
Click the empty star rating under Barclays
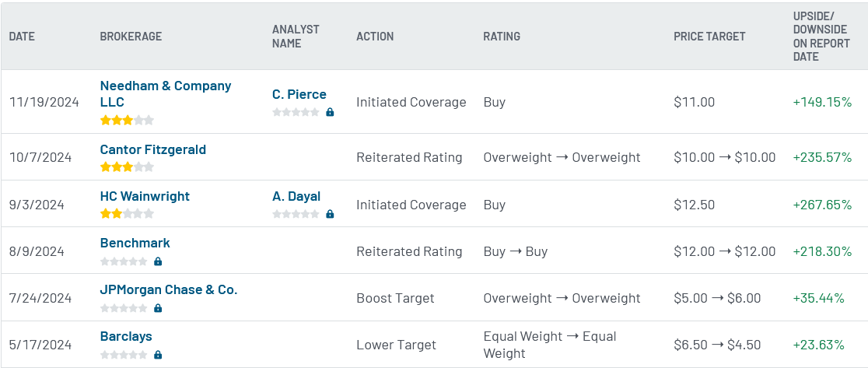pyautogui.click(x=124, y=355)
